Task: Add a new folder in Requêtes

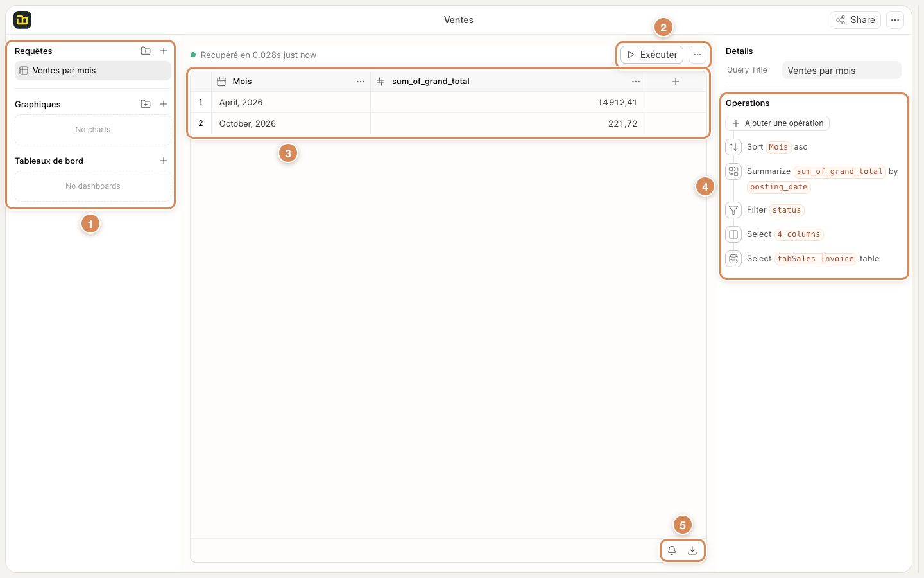Action: 146,51
